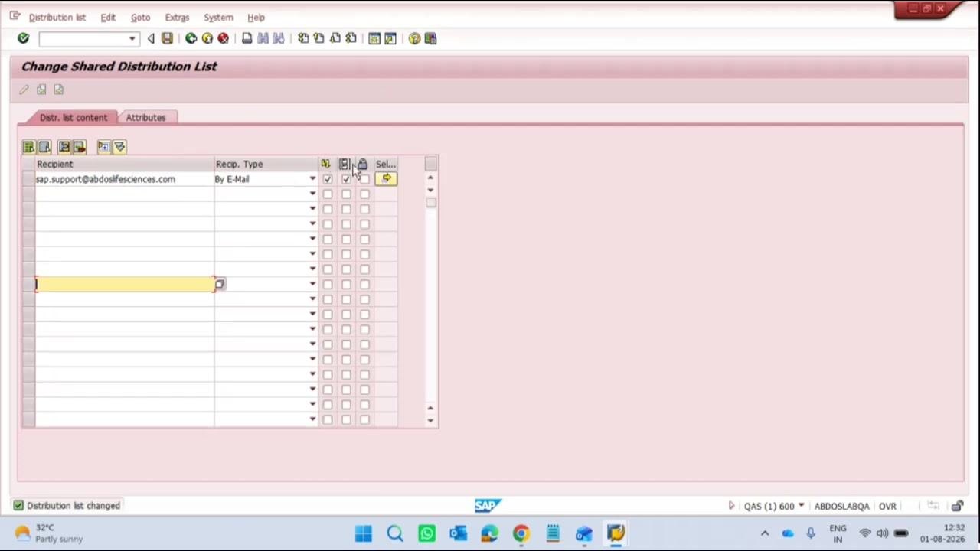
Task: Click the table scrollbar down arrow at bottom
Action: (430, 420)
